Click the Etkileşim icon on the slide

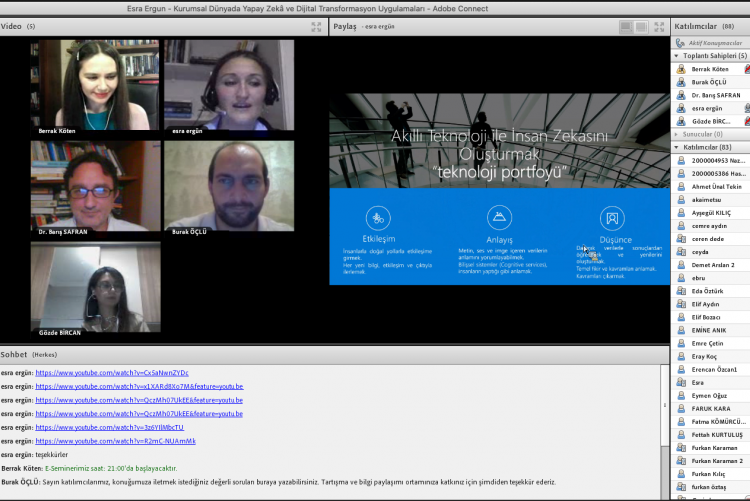pos(378,217)
